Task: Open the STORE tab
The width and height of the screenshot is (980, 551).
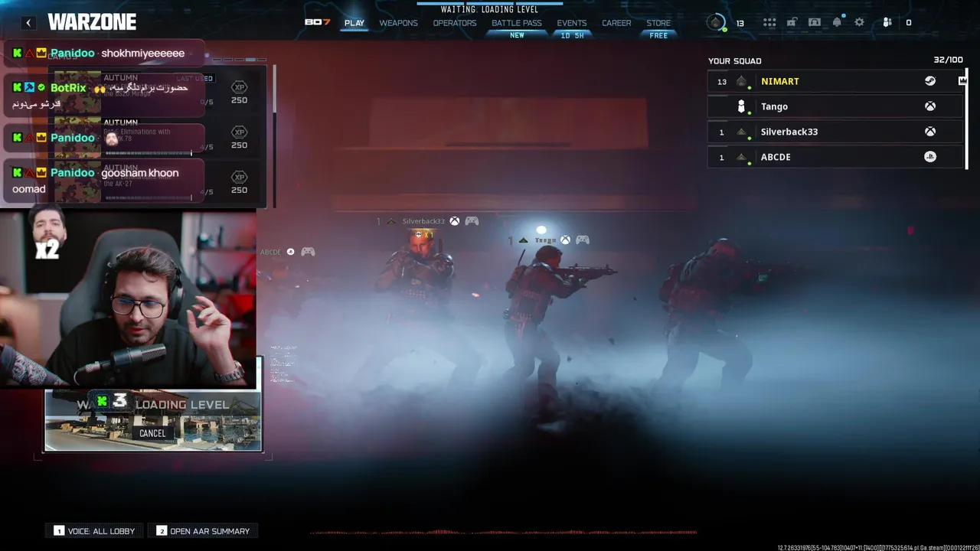Action: pos(658,23)
